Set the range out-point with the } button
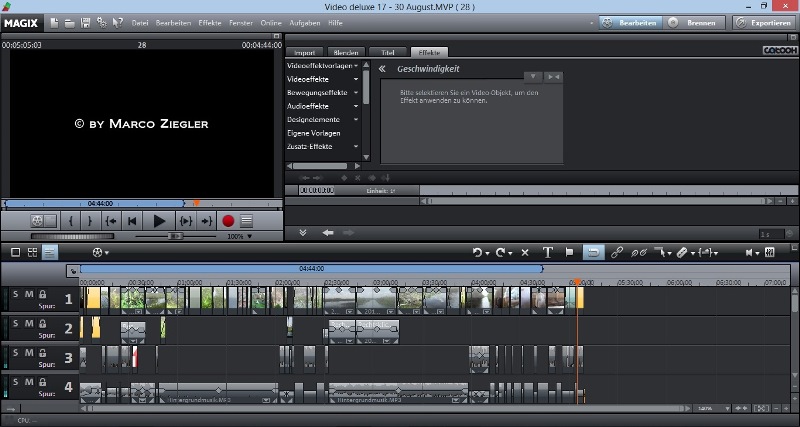800x427 pixels. (x=90, y=221)
